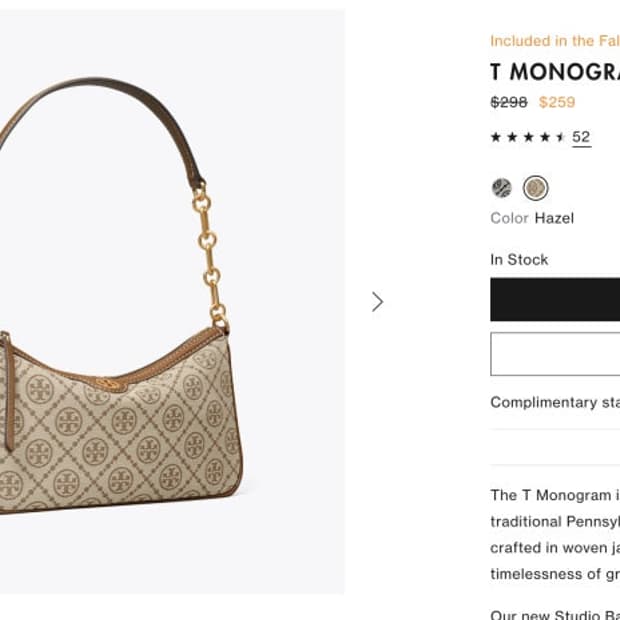
Task: Click the 'Our new Studio' text line
Action: [x=555, y=613]
